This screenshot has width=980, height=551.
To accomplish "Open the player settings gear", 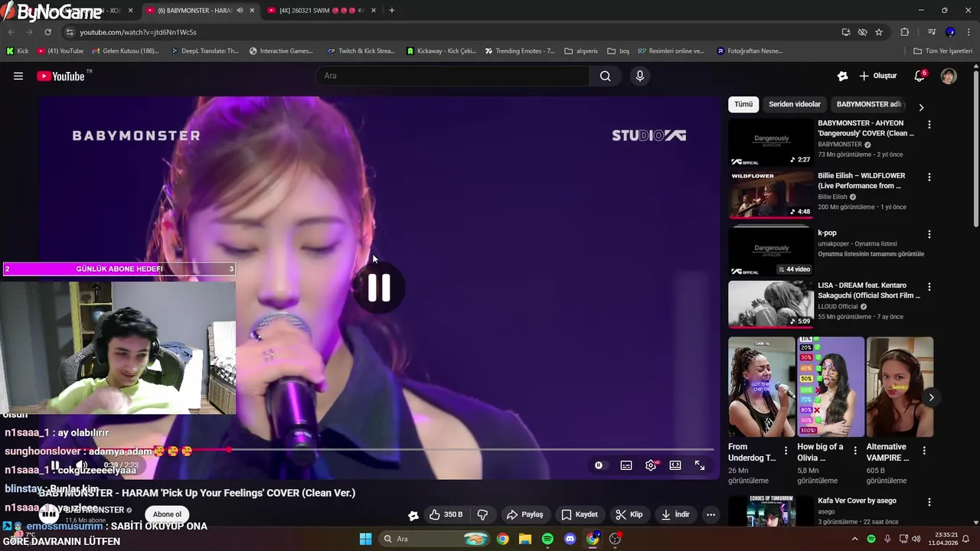I will click(651, 465).
